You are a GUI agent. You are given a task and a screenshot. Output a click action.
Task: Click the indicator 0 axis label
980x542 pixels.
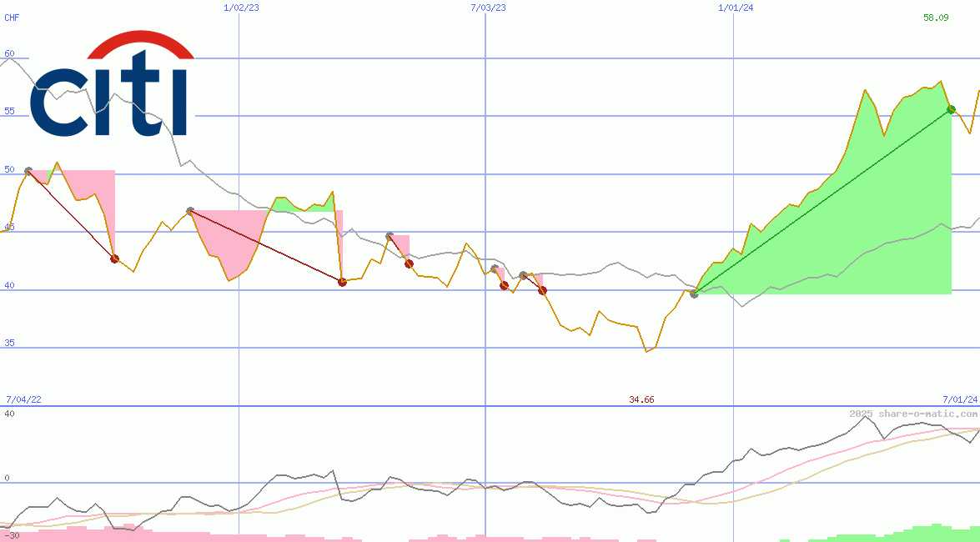click(x=7, y=479)
